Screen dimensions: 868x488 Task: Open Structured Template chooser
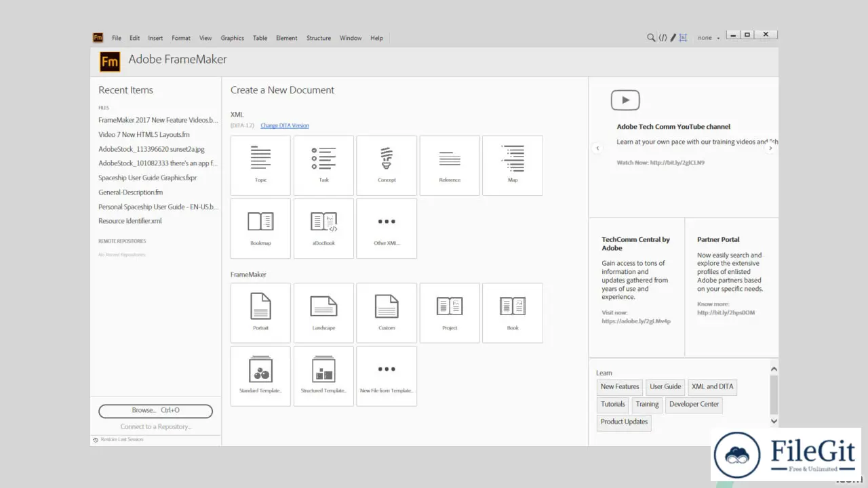coord(323,376)
